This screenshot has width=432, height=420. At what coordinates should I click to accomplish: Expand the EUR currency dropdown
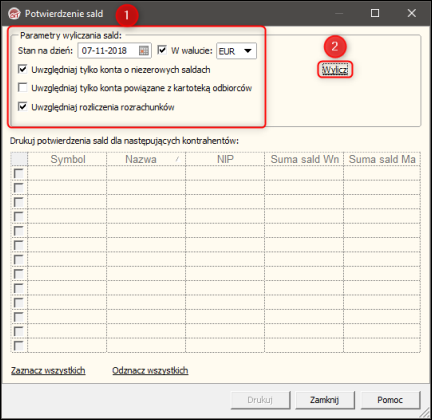(236, 51)
